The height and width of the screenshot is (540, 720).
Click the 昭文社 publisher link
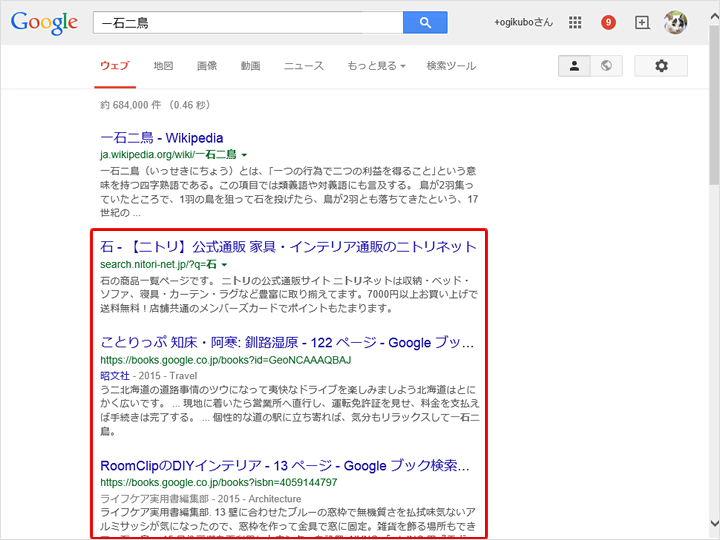(x=115, y=376)
